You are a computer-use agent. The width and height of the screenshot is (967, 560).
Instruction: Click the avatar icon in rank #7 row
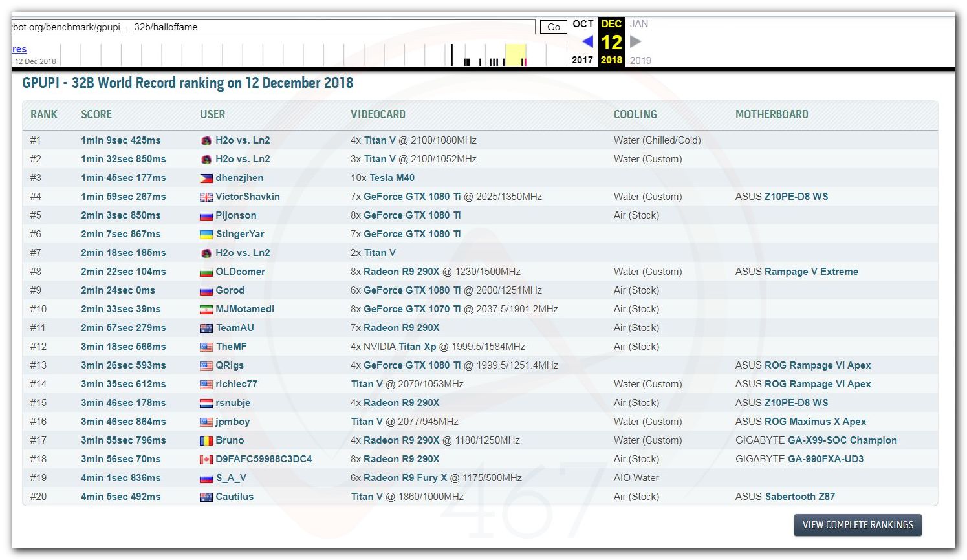coord(206,253)
